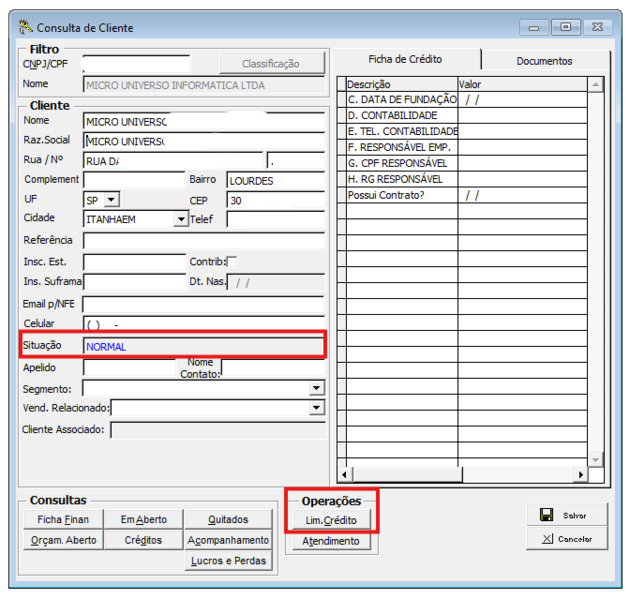Image resolution: width=630 pixels, height=599 pixels.
Task: Click the Ins. Suframa field
Action: pos(134,282)
